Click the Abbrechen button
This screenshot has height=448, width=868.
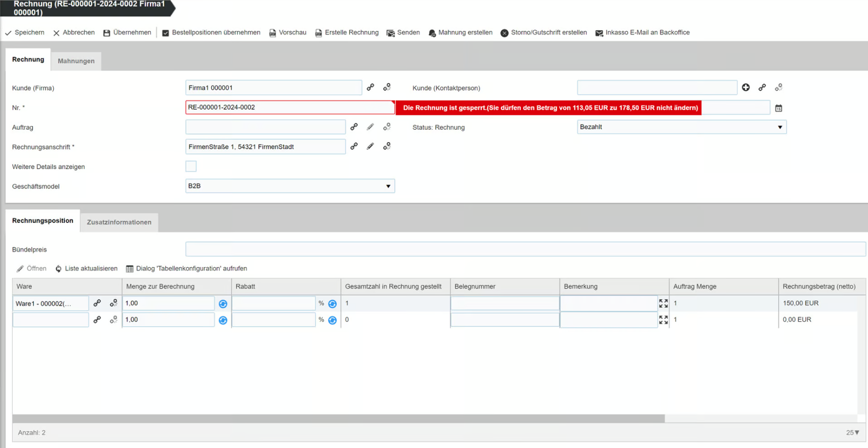tap(74, 33)
